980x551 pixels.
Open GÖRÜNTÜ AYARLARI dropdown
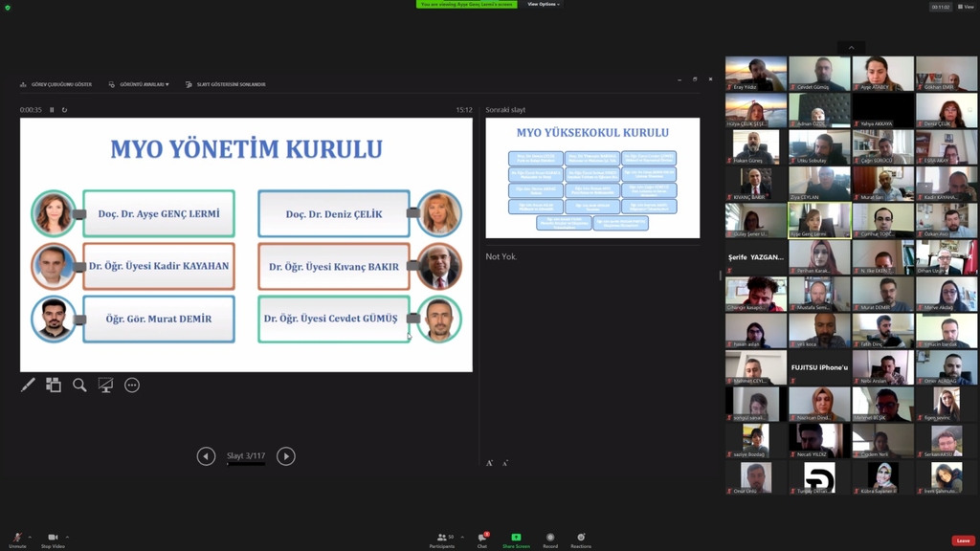[x=140, y=84]
